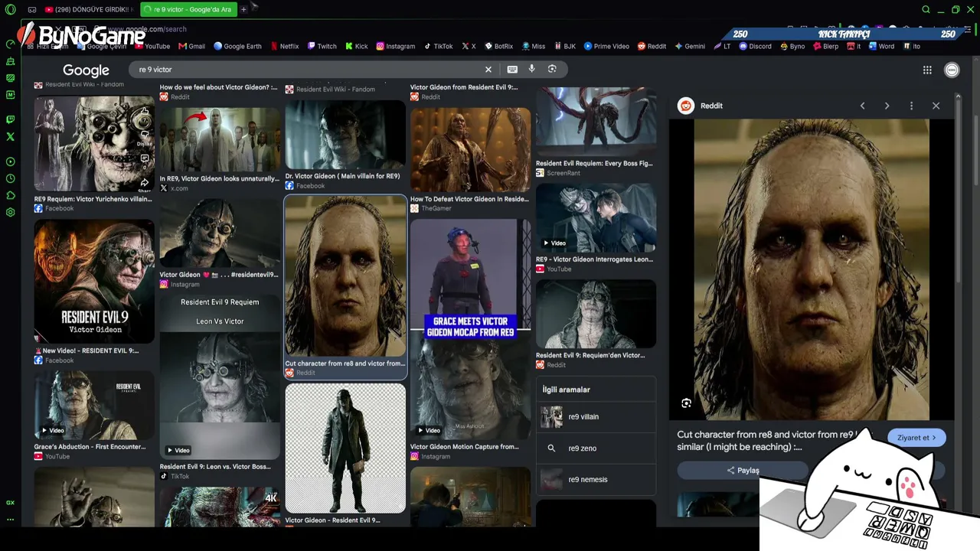Open the Prime Video bookmark
980x551 pixels.
point(606,46)
